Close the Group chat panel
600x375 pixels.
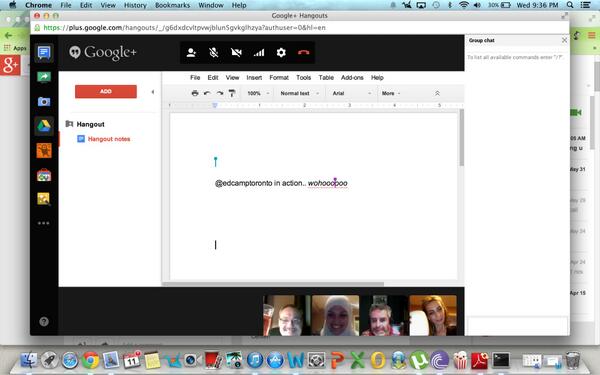pos(564,40)
